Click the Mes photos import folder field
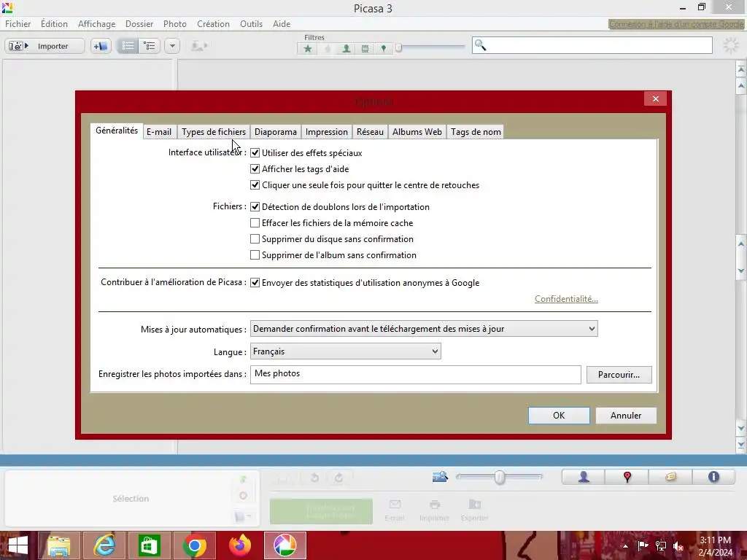The width and height of the screenshot is (747, 560). pos(415,374)
